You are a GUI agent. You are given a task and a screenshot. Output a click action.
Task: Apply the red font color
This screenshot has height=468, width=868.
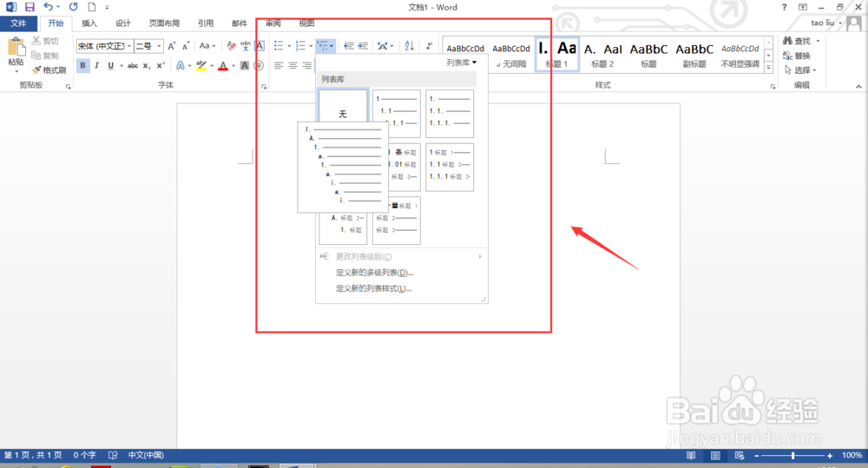pyautogui.click(x=223, y=65)
